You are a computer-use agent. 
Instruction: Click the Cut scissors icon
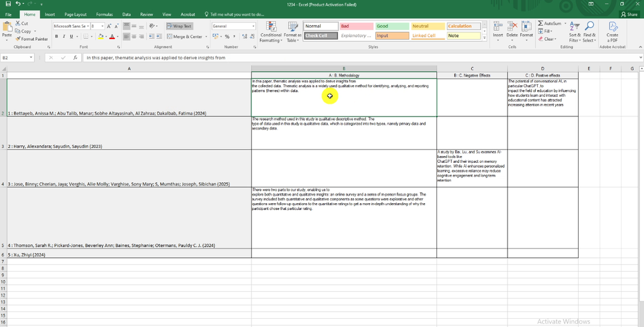click(18, 23)
